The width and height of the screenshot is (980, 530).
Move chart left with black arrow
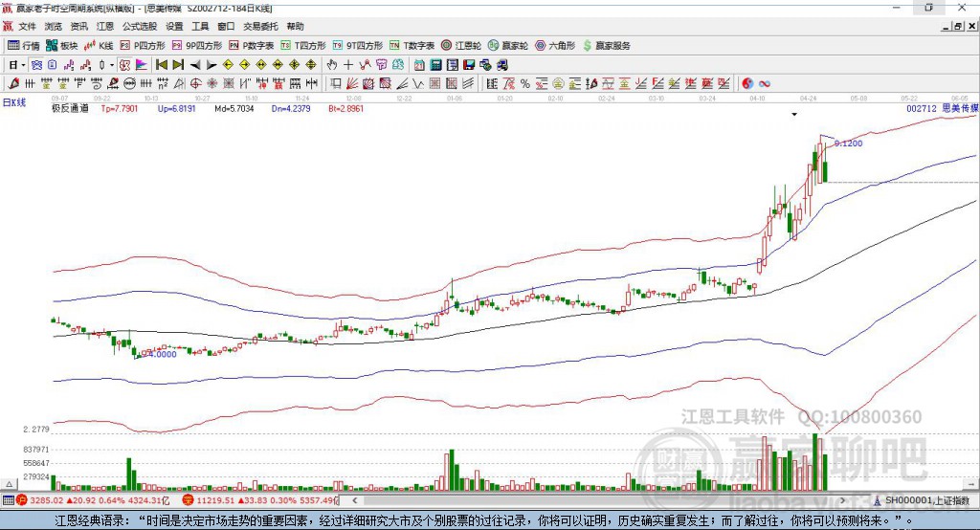[195, 65]
